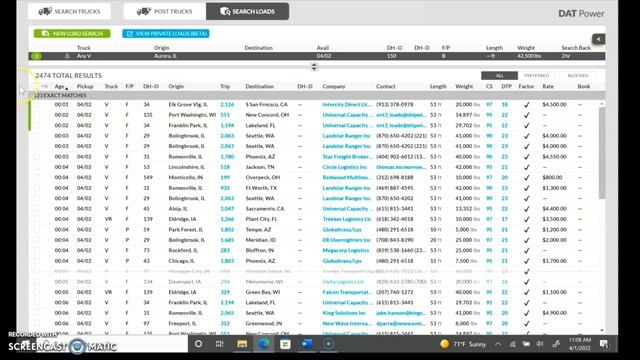This screenshot has height=360, width=640.
Task: Select the Search Loads tab
Action: tap(247, 11)
